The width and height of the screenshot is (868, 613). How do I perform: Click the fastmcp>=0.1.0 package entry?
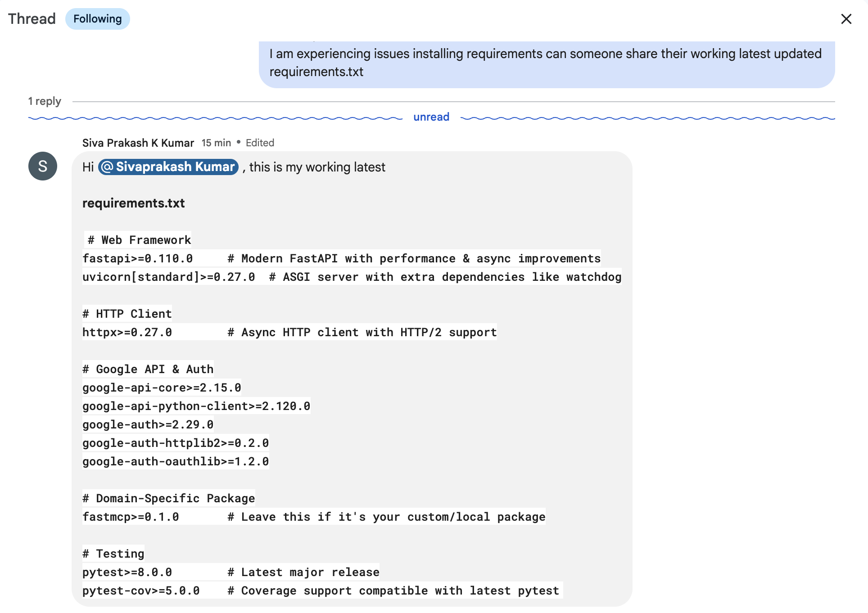(x=130, y=517)
